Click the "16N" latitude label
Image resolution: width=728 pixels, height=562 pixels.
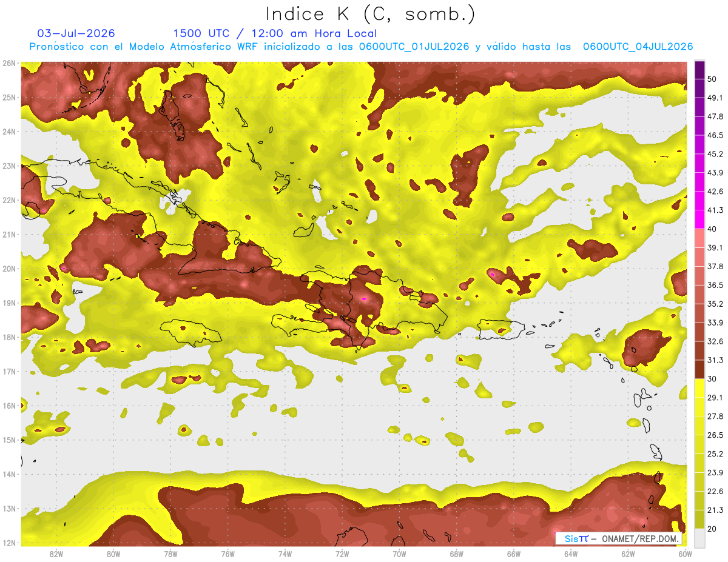pyautogui.click(x=8, y=406)
